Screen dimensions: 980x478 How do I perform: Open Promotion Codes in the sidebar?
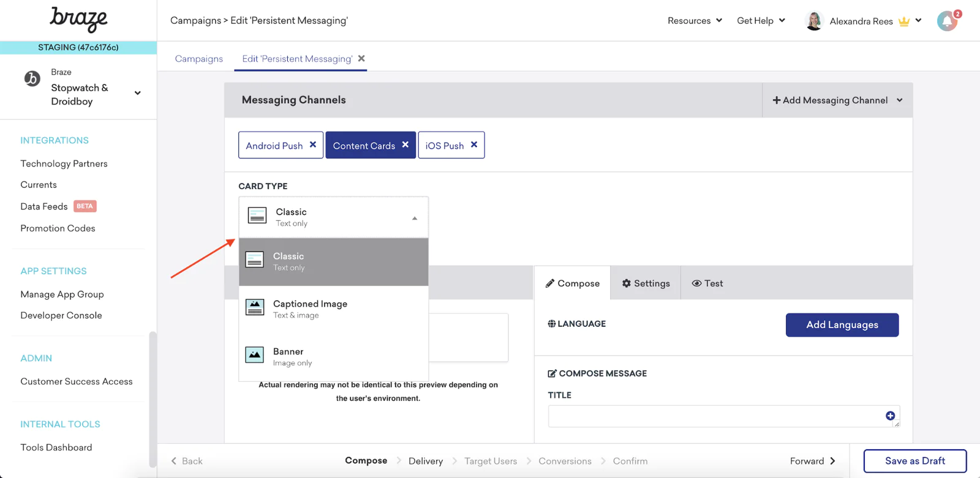[58, 228]
